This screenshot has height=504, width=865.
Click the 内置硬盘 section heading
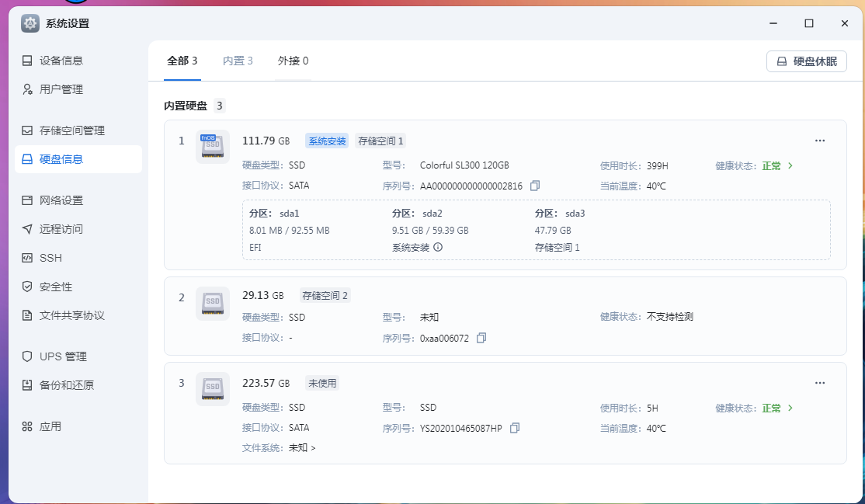(x=186, y=106)
